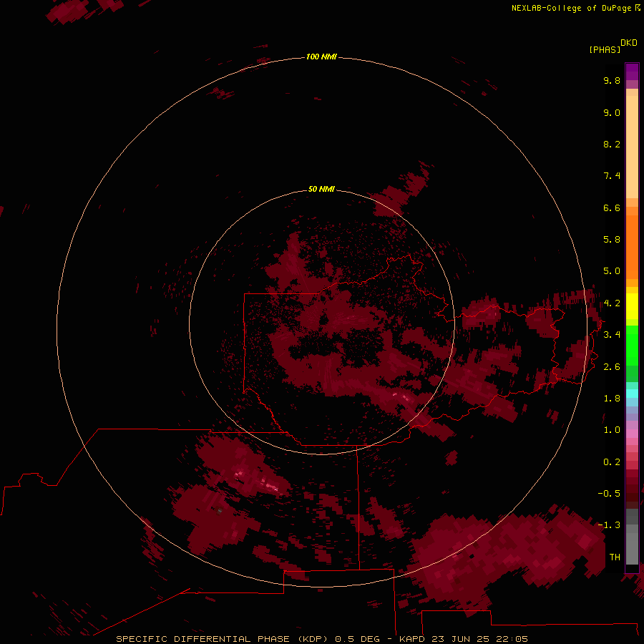Viewport: 644px width, 644px height.
Task: Click the 23 JUN 25 date text
Action: tap(461, 639)
